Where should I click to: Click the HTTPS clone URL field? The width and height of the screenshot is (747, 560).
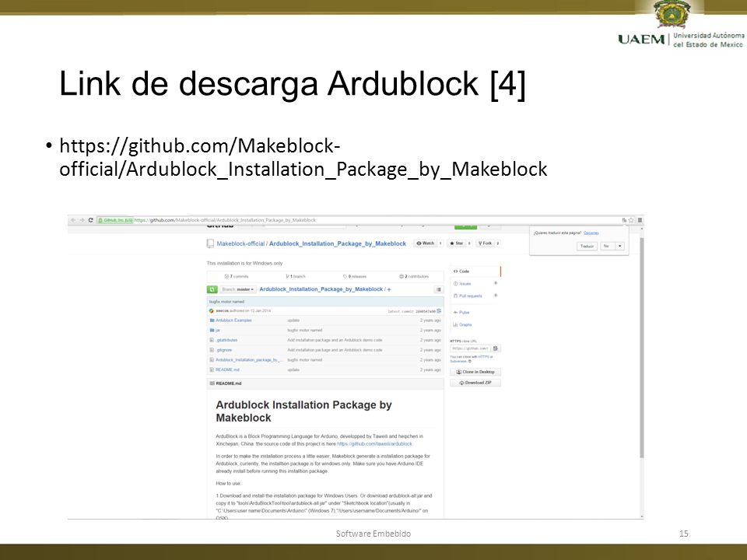coord(470,348)
